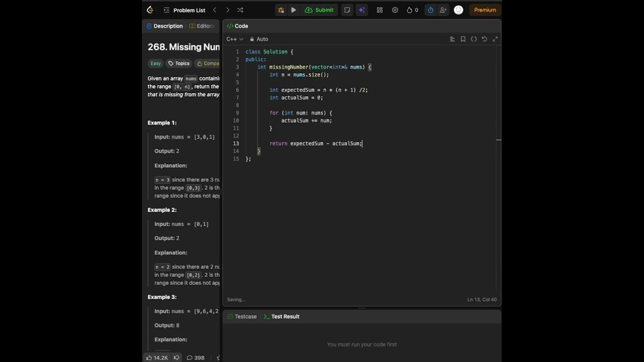
Task: Run the code with the play button
Action: [293, 10]
